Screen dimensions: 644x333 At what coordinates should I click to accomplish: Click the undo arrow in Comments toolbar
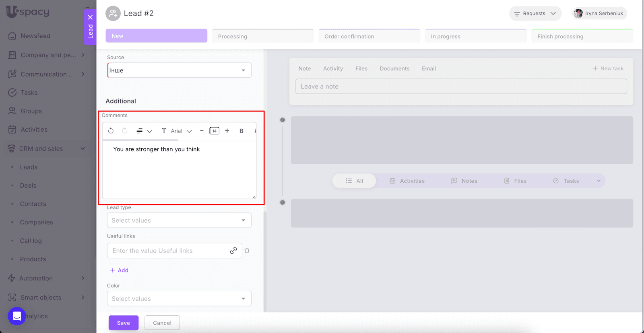[111, 131]
